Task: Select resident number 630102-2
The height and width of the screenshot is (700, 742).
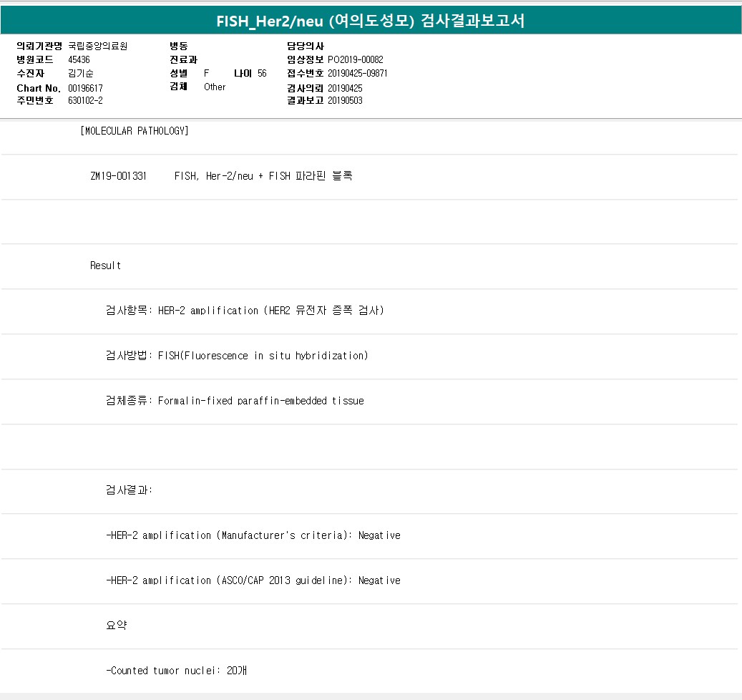Action: pyautogui.click(x=85, y=100)
